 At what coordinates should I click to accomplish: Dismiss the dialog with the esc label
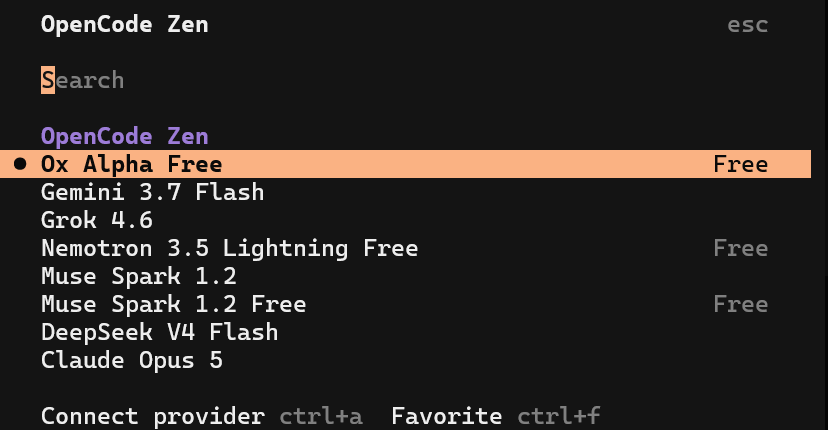[x=747, y=25]
